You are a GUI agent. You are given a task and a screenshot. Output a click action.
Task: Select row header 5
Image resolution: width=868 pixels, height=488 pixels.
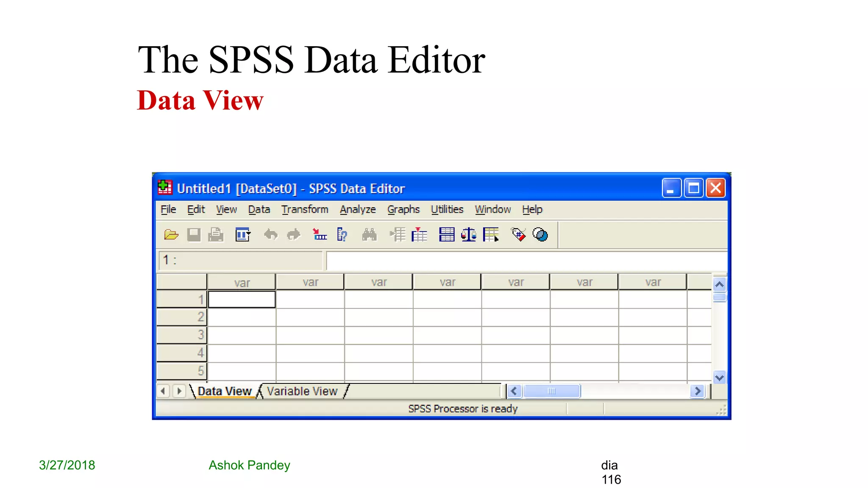(x=181, y=371)
